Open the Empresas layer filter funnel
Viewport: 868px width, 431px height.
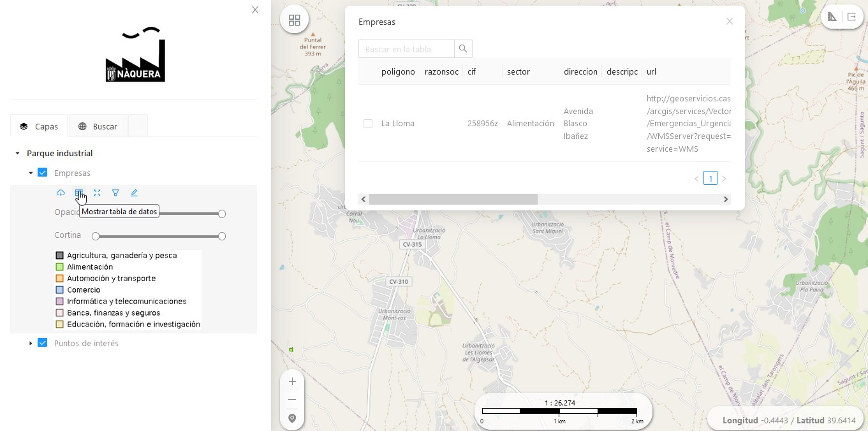[115, 193]
